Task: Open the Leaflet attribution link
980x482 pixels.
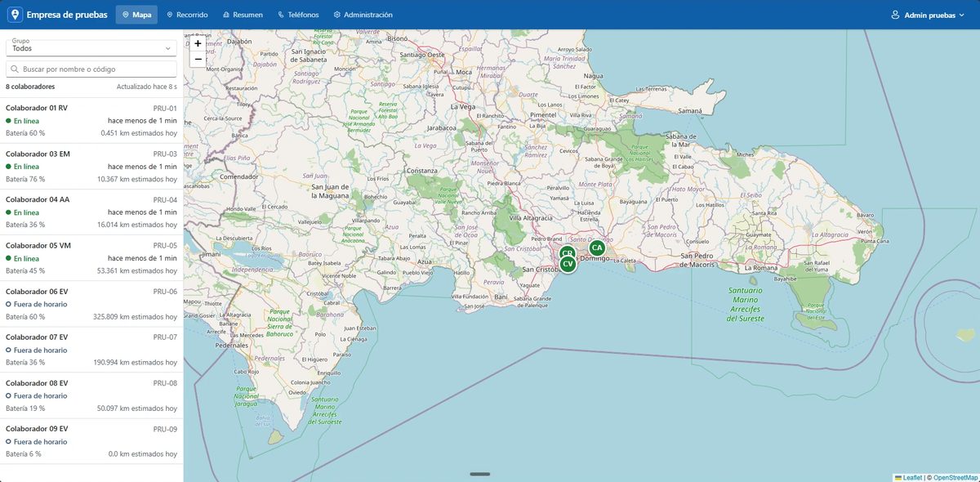Action: [907, 476]
